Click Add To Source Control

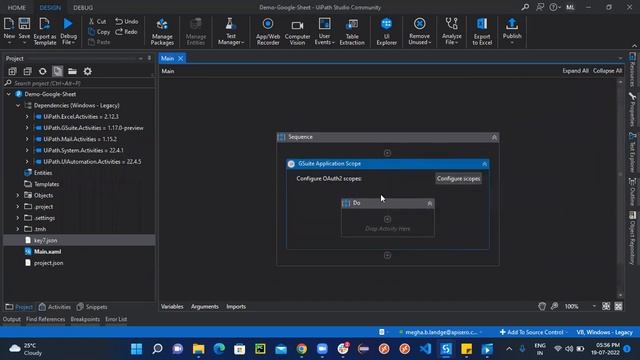[x=533, y=332]
